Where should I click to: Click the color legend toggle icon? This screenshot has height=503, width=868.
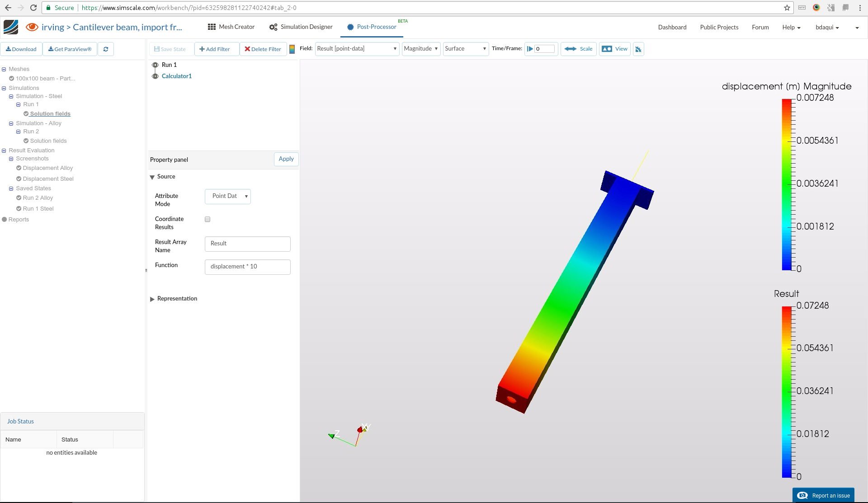click(x=292, y=49)
